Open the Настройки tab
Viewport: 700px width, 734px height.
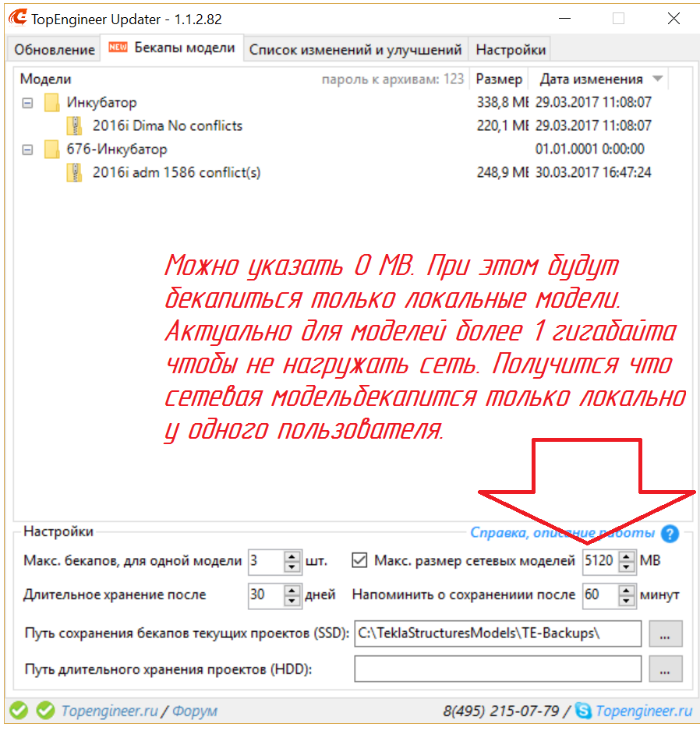[511, 49]
